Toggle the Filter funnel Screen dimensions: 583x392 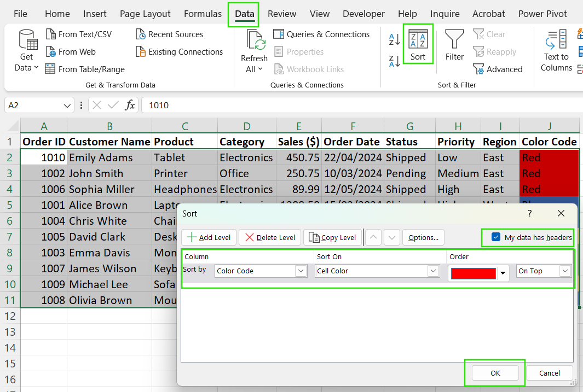(x=454, y=44)
